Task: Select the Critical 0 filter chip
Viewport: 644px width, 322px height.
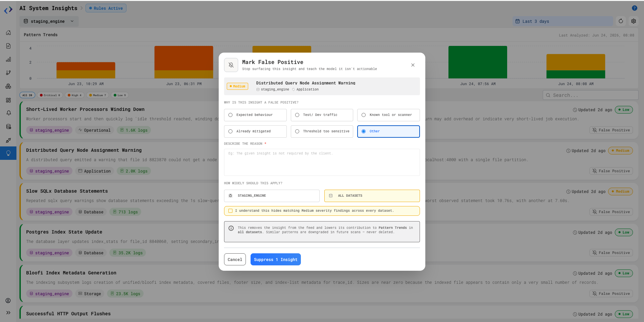Action: click(x=50, y=95)
